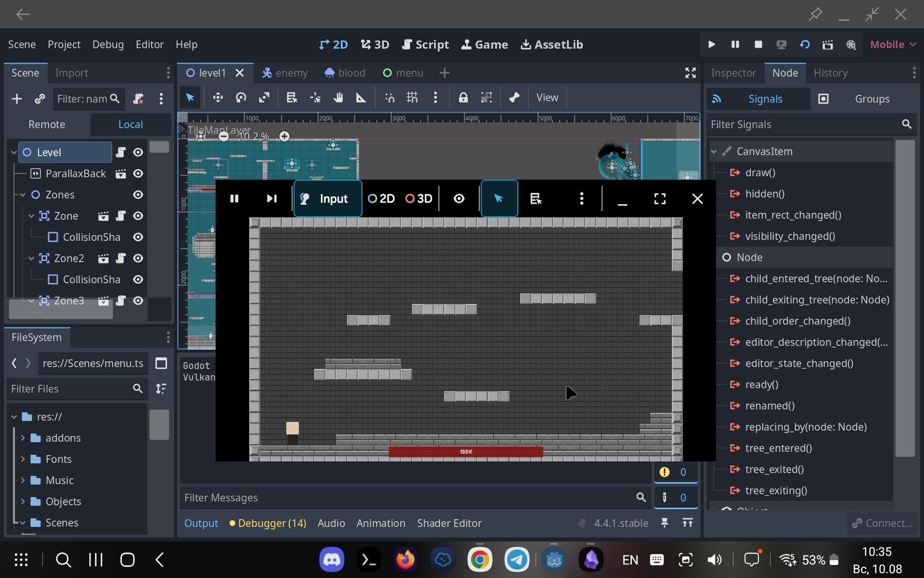Open the View menu on canvas toolbar
Screen dimensions: 924x578
547,98
